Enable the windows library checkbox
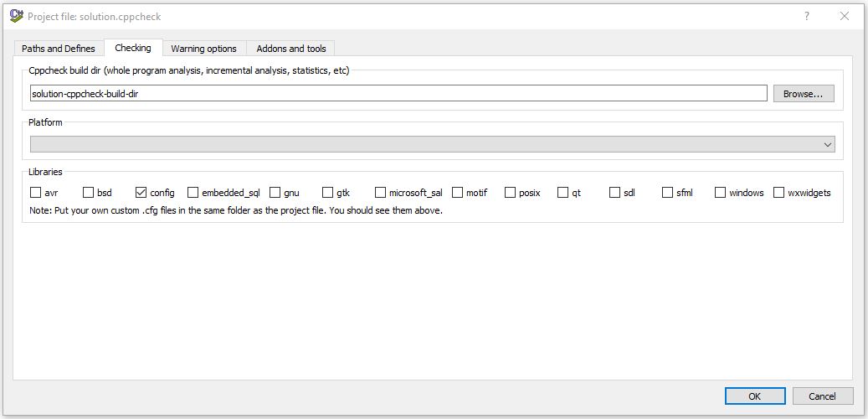Image resolution: width=868 pixels, height=419 pixels. [x=720, y=192]
